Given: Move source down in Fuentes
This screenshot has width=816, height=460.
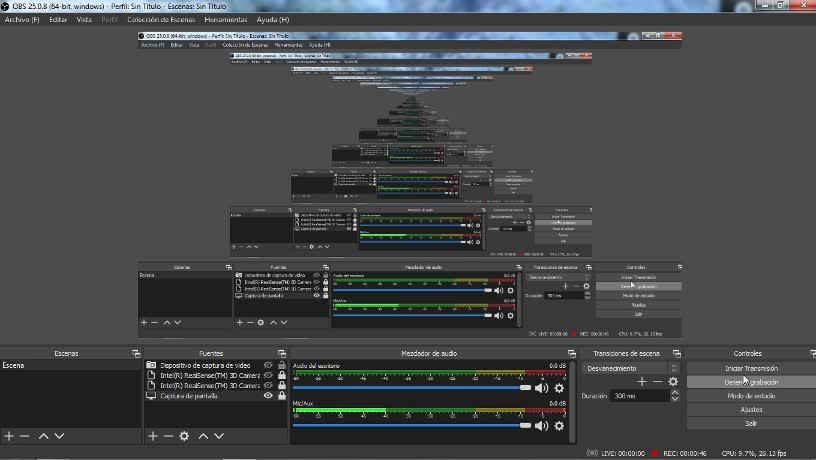Looking at the screenshot, I should [219, 436].
